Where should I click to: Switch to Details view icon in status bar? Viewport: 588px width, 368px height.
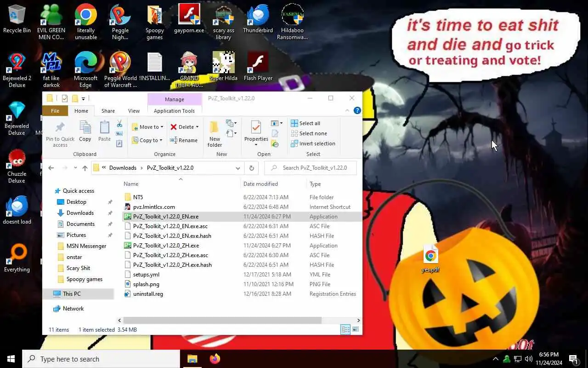click(x=345, y=329)
